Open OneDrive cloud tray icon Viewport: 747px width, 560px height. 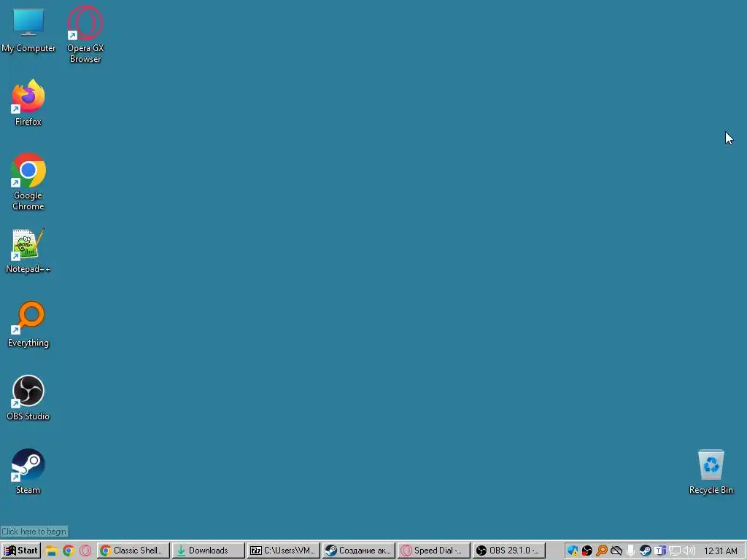pyautogui.click(x=616, y=551)
